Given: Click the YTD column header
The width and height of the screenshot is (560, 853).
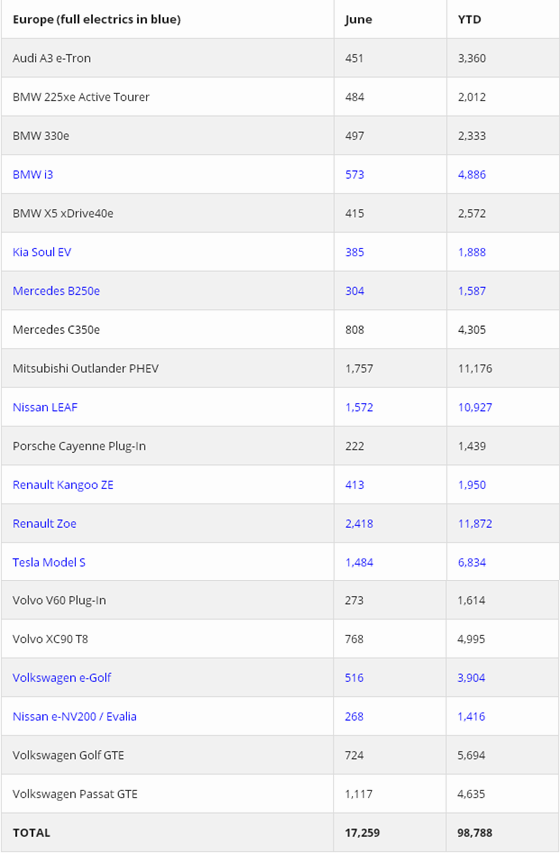Looking at the screenshot, I should pyautogui.click(x=469, y=20).
